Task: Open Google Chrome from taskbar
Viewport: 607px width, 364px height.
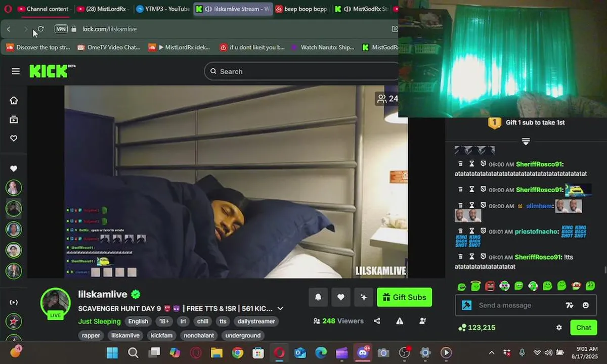Action: click(x=237, y=352)
